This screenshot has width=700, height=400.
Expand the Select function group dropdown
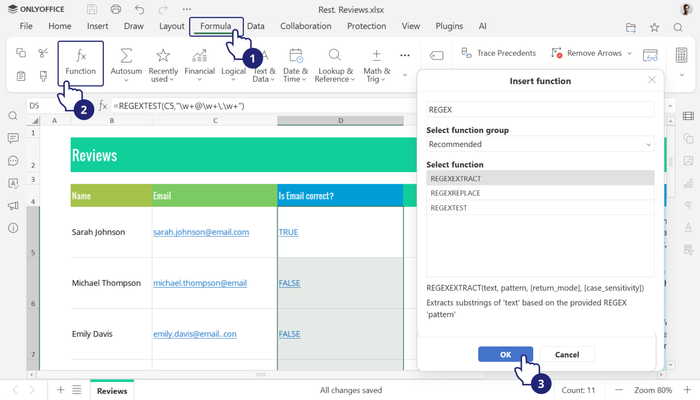point(539,144)
